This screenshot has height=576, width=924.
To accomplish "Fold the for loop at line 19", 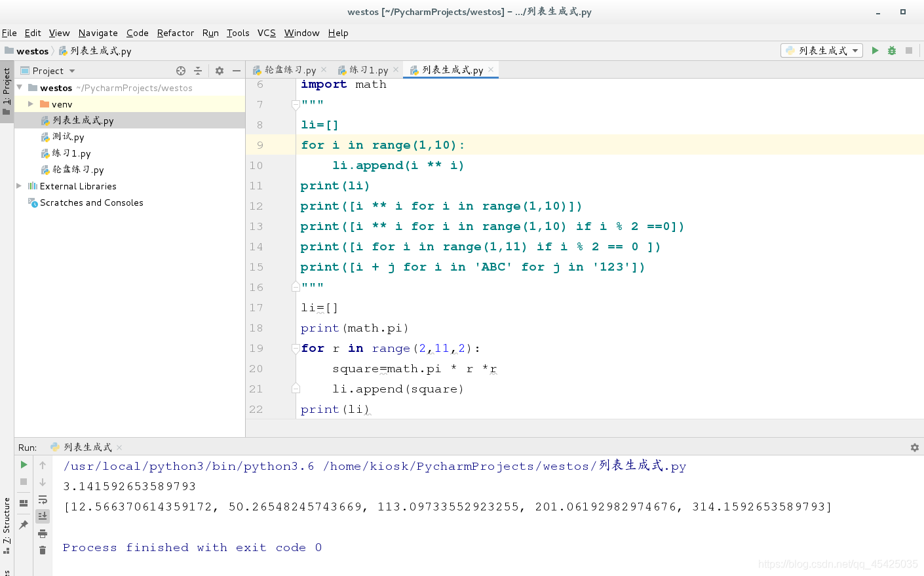I will (296, 348).
